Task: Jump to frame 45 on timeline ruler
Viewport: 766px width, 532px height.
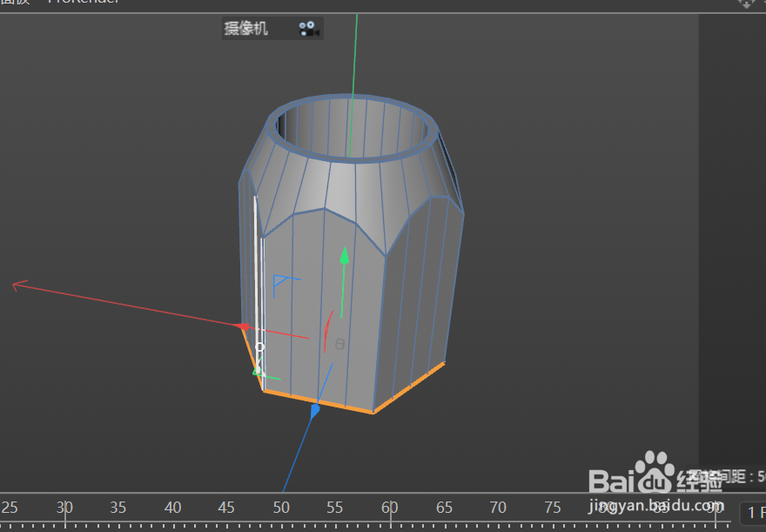Action: (226, 508)
